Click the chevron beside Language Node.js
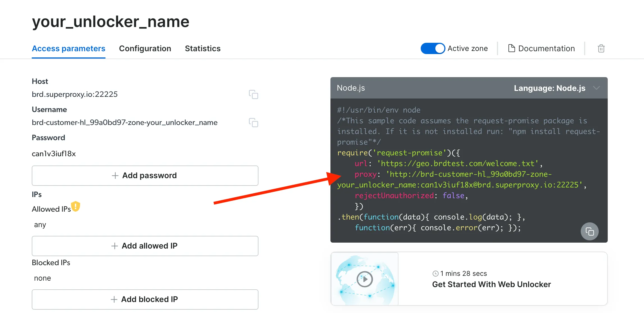The image size is (644, 313). 596,88
